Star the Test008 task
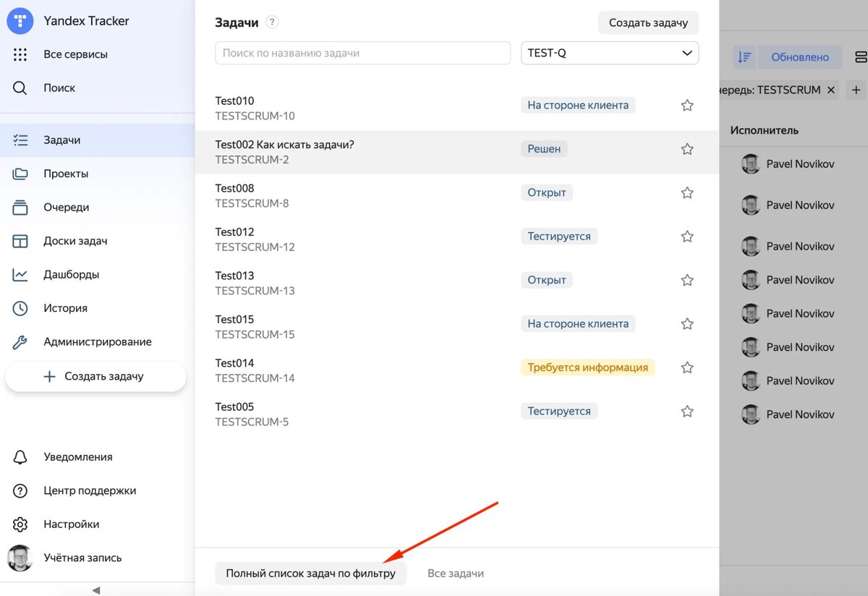The image size is (868, 596). [687, 193]
